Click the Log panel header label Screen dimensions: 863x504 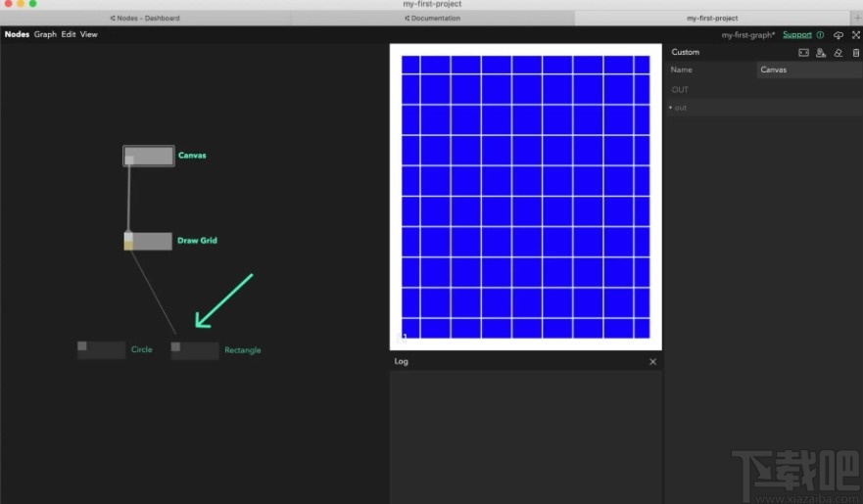[402, 361]
